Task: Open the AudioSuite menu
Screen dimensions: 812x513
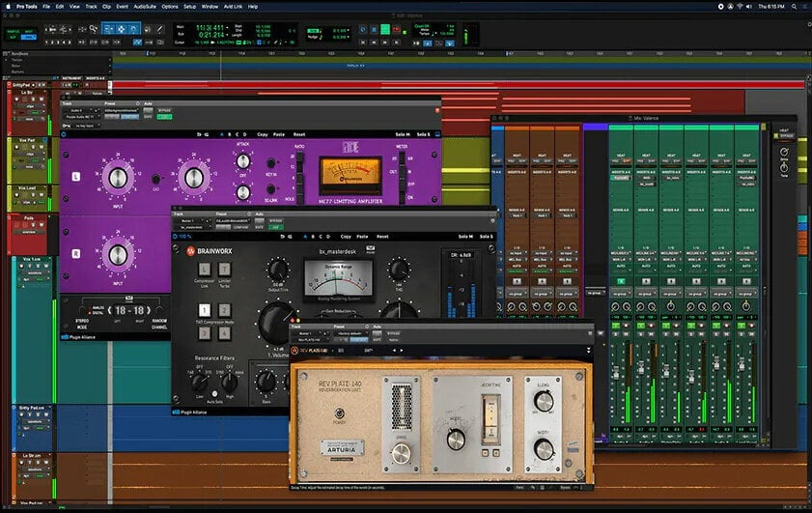Action: (143, 6)
